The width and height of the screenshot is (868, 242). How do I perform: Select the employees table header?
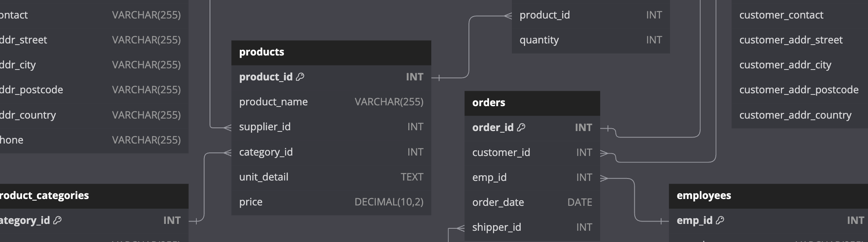(x=768, y=196)
